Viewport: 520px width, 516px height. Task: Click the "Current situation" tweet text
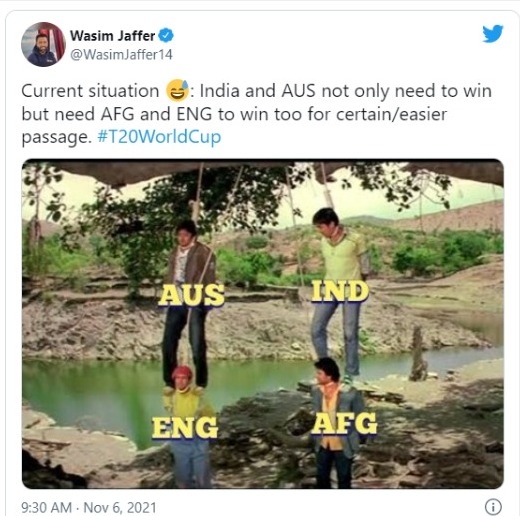pyautogui.click(x=90, y=91)
